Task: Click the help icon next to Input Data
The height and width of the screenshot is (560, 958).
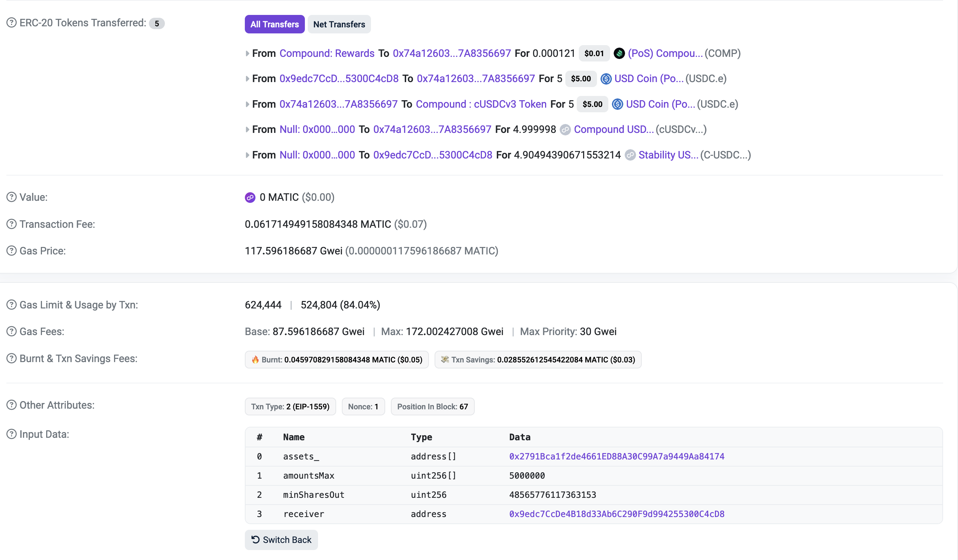Action: point(11,434)
